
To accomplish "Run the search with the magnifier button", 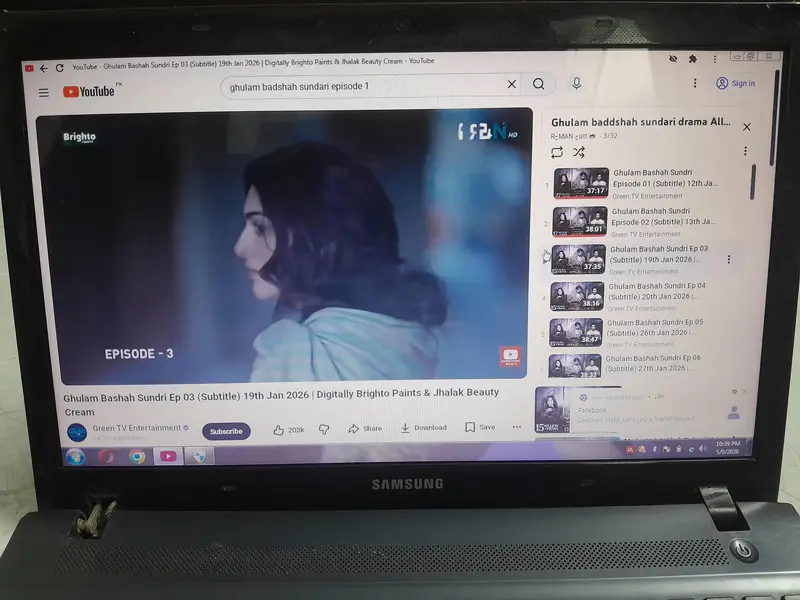I will (539, 84).
